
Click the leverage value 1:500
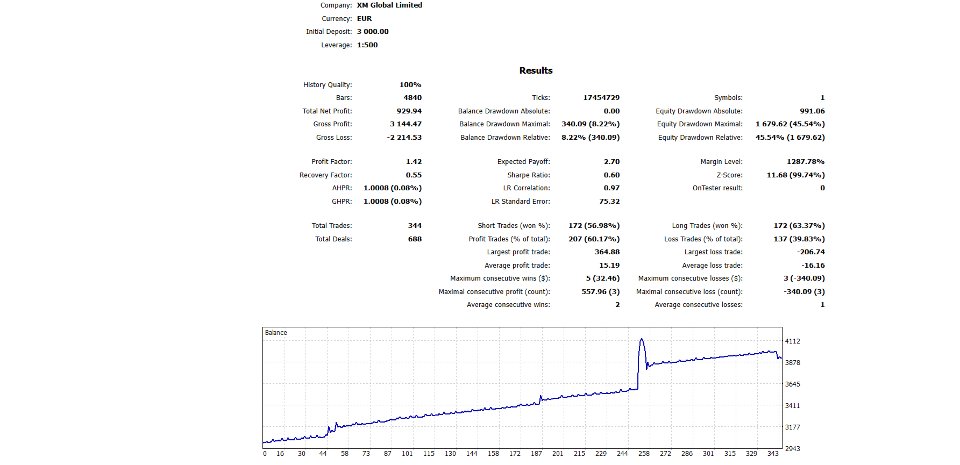(367, 45)
